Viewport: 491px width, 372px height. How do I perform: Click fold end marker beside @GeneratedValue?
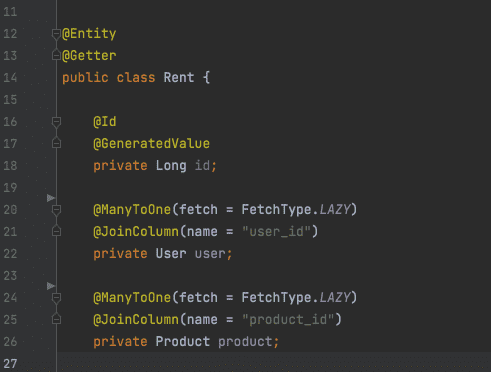pyautogui.click(x=56, y=143)
